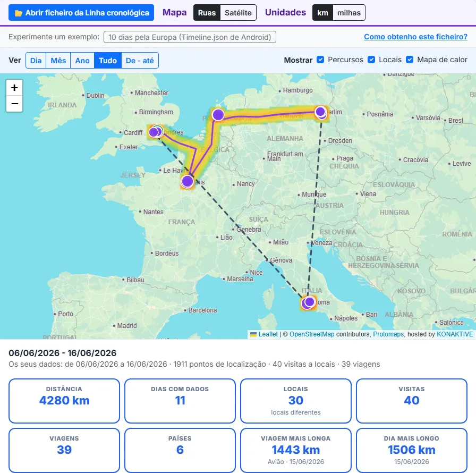Select the De - até range tab

point(140,61)
